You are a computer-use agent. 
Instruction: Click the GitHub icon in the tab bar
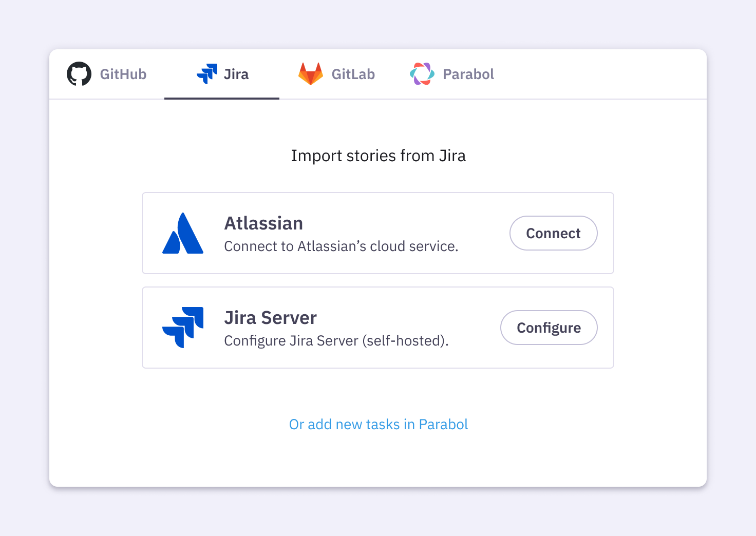point(79,73)
